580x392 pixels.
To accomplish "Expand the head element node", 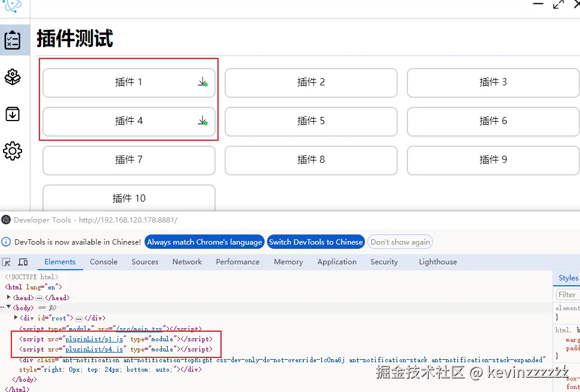I will pos(9,297).
